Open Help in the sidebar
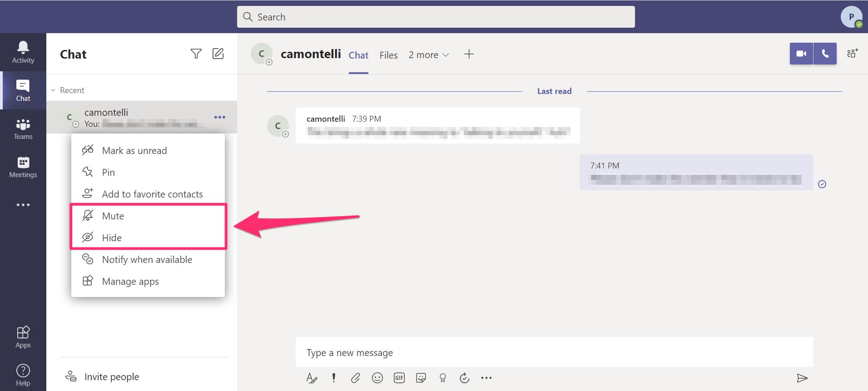The image size is (868, 391). click(x=23, y=375)
